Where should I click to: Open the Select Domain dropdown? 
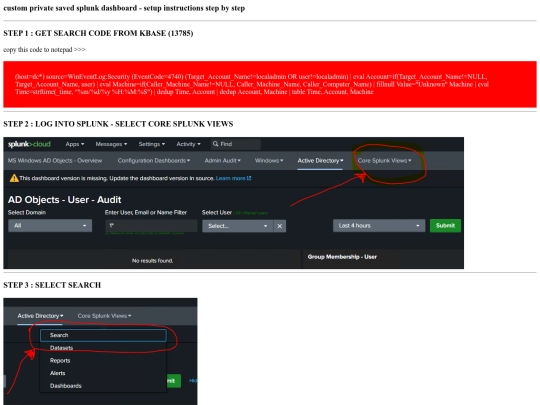[x=50, y=226]
